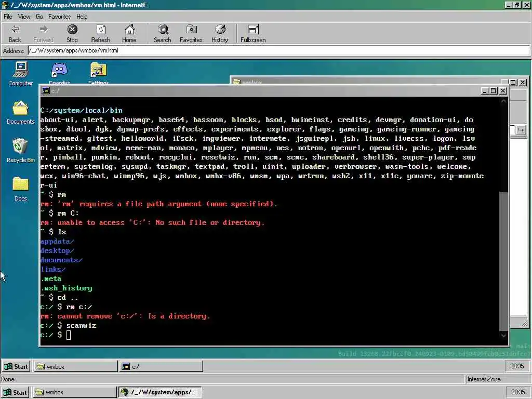The height and width of the screenshot is (399, 532).
Task: Minimize the c:/ terminal window
Action: pos(485,91)
